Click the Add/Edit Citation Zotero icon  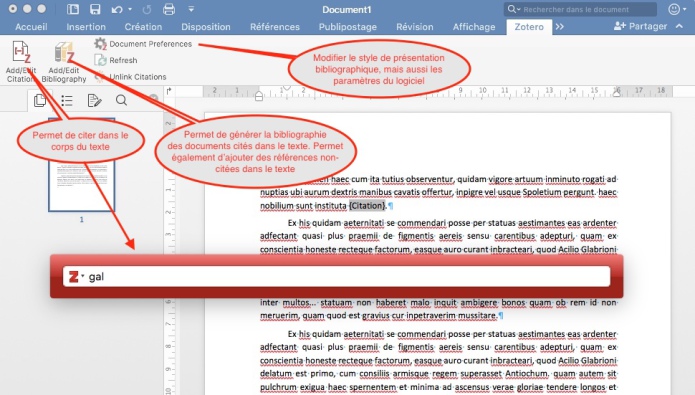click(x=20, y=52)
